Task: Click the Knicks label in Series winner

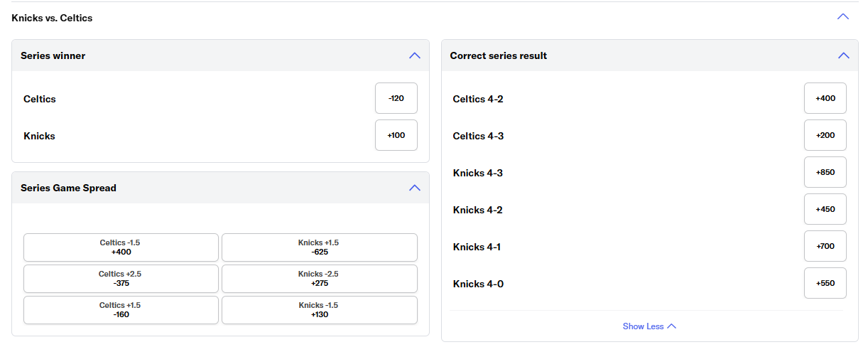Action: (x=39, y=136)
